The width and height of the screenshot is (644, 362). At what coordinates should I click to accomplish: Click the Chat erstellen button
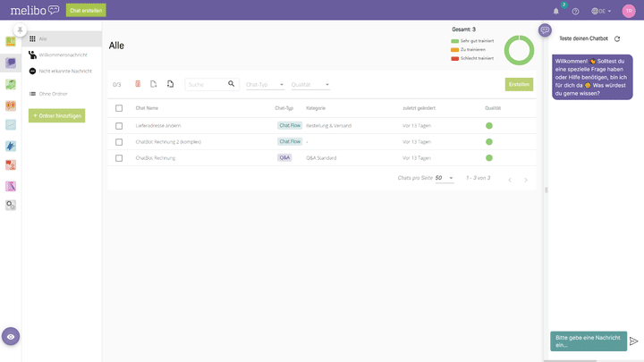point(86,11)
